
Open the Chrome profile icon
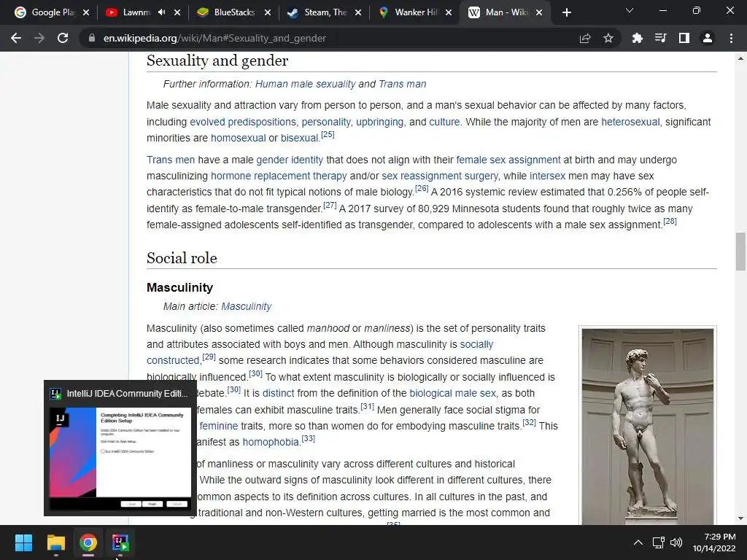tap(708, 38)
